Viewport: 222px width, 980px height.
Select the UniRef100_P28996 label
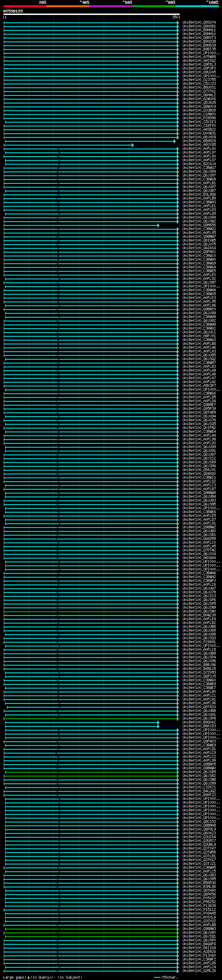coord(199,118)
